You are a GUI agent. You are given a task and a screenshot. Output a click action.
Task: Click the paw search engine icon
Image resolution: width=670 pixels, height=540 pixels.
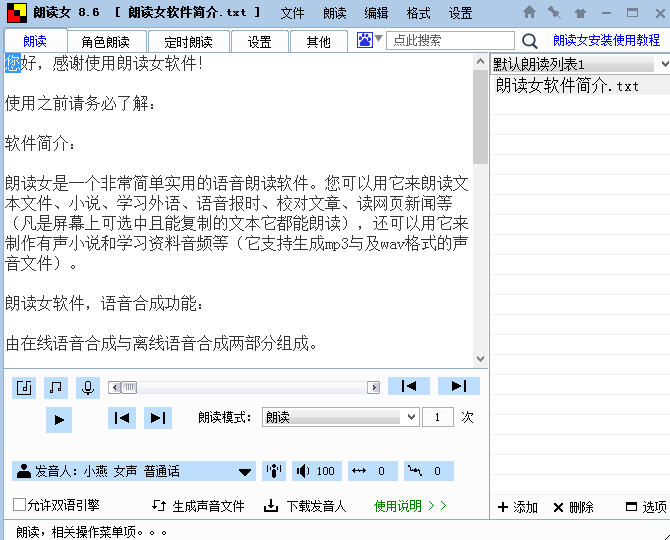[x=364, y=40]
